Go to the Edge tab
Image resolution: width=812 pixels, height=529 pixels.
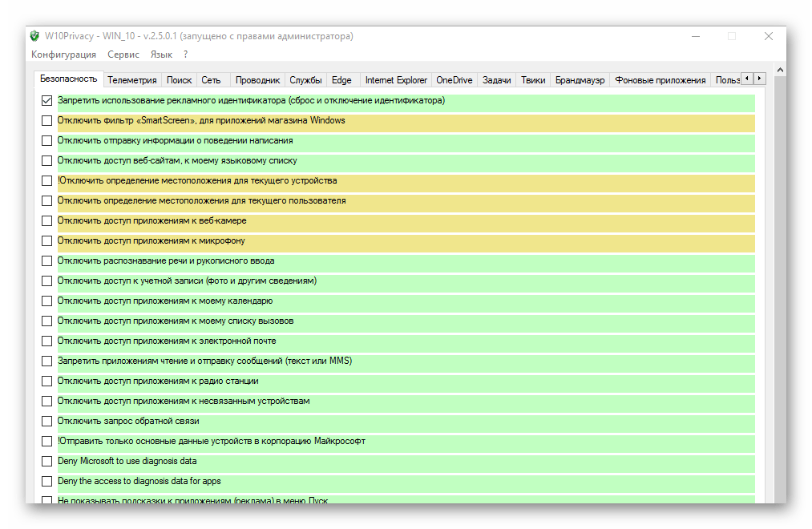[341, 80]
